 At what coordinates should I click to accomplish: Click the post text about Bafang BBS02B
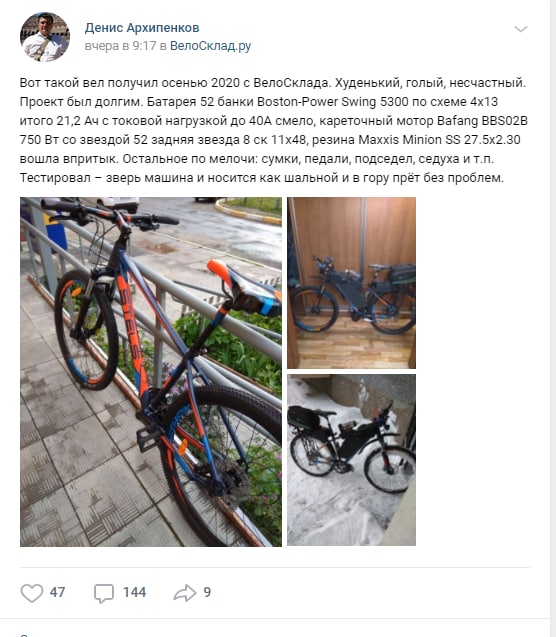click(273, 130)
